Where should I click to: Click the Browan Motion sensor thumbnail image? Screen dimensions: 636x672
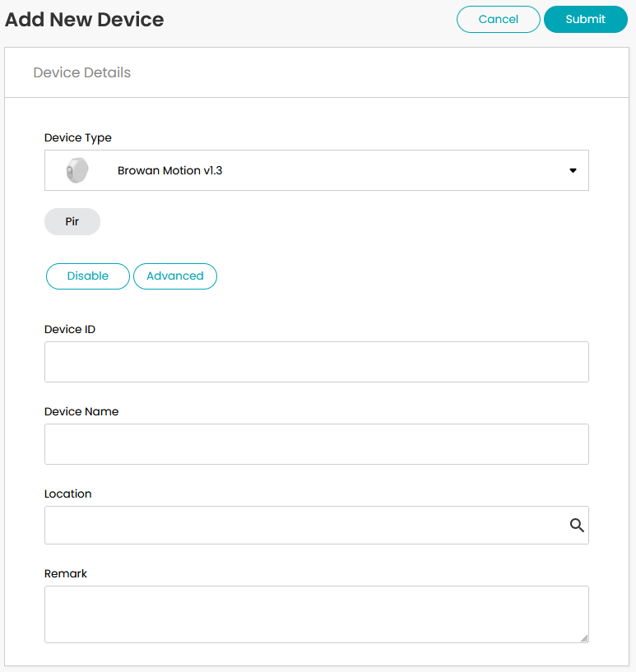pos(77,170)
